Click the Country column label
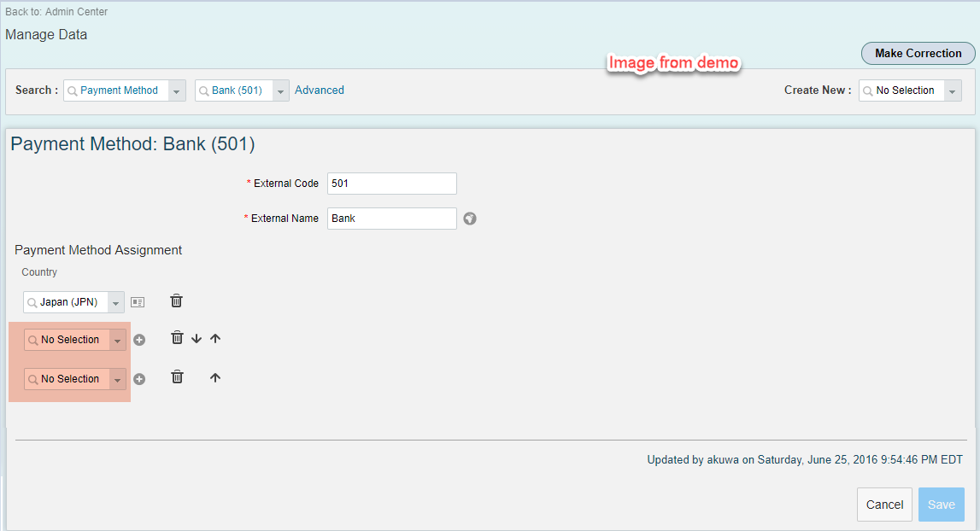The width and height of the screenshot is (980, 531). (39, 272)
